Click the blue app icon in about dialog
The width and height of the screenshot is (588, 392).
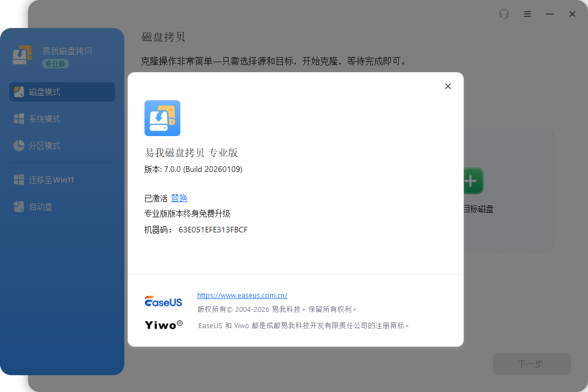click(162, 118)
